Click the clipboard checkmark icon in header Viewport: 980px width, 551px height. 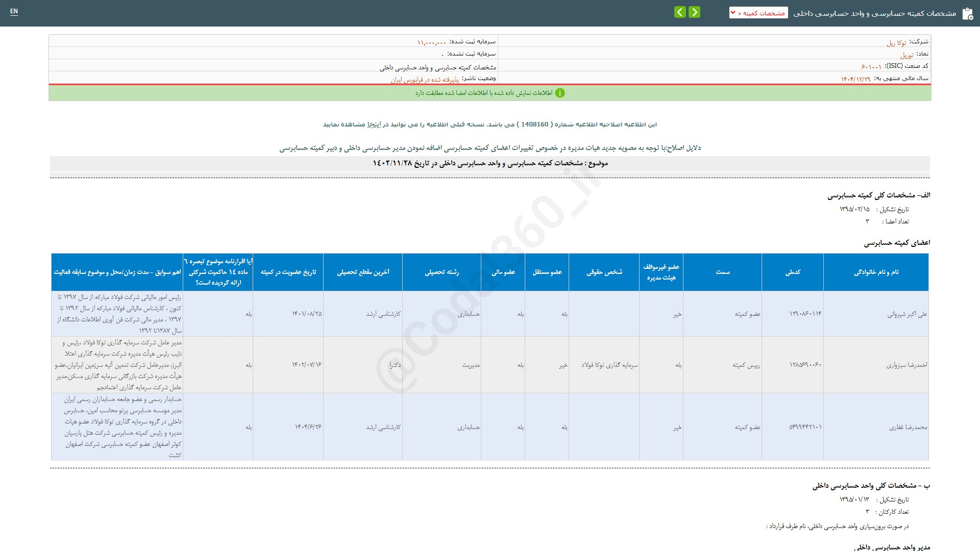pos(967,14)
